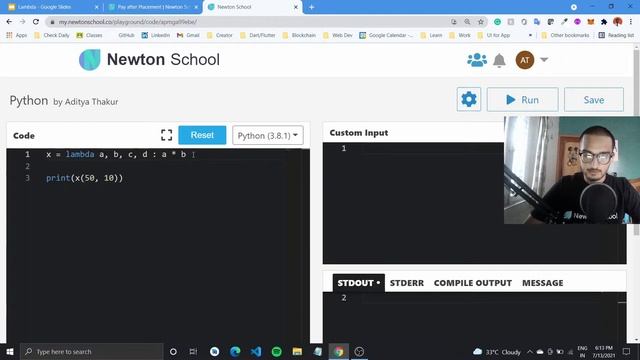Click the browser address bar URL

point(127,22)
